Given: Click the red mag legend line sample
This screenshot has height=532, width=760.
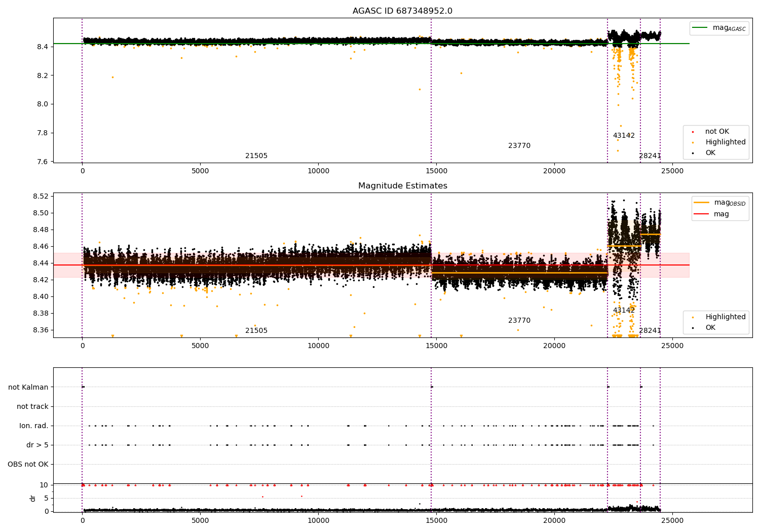Looking at the screenshot, I should 701,214.
